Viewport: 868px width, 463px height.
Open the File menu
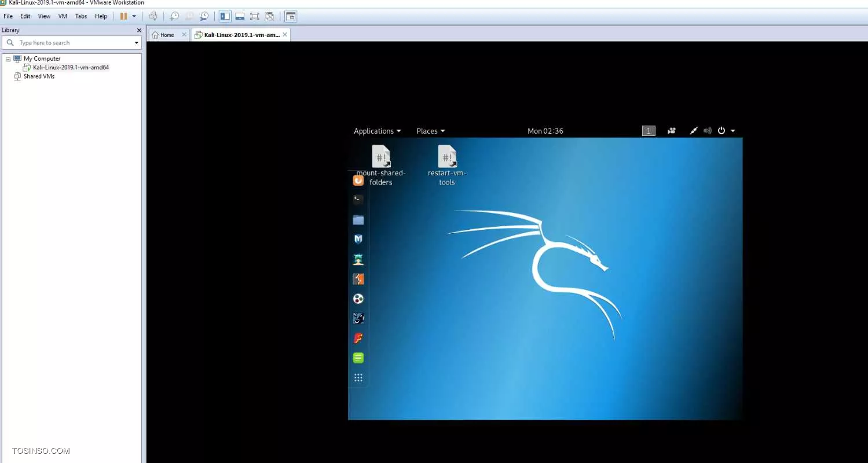pyautogui.click(x=8, y=16)
